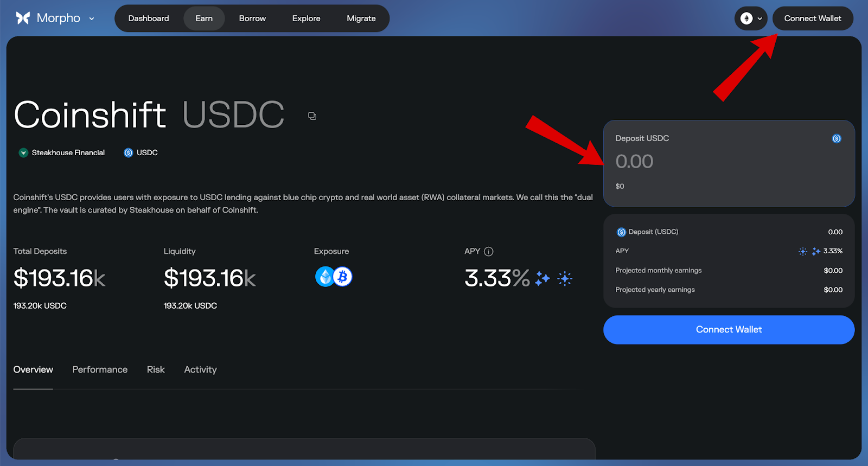Click the Morpho butterfly logo

[23, 18]
